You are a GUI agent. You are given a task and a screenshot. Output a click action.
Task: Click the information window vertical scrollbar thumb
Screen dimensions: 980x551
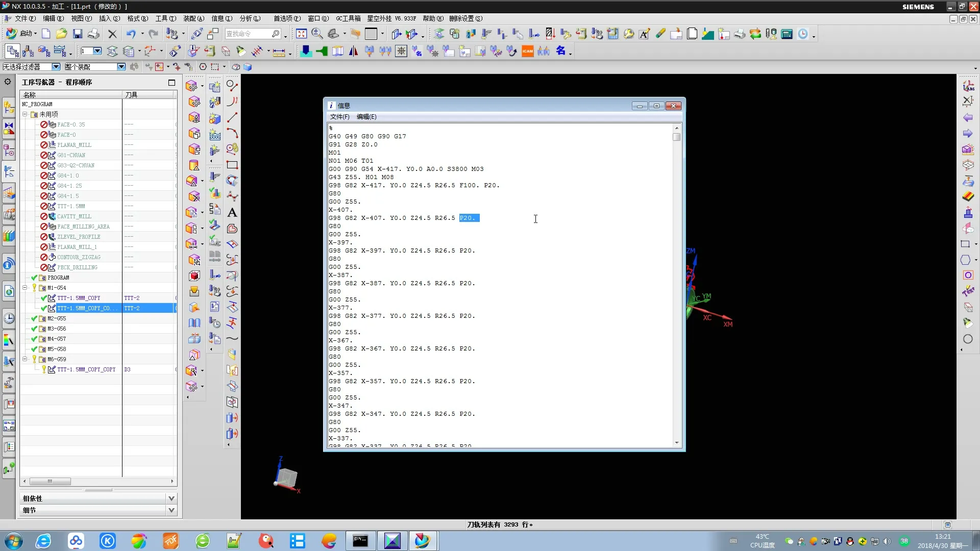point(677,137)
